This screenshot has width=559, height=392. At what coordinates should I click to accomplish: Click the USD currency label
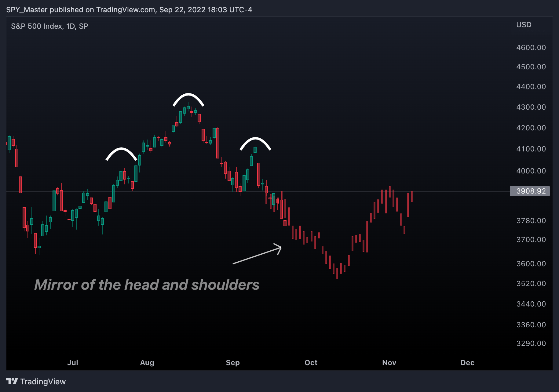point(524,25)
